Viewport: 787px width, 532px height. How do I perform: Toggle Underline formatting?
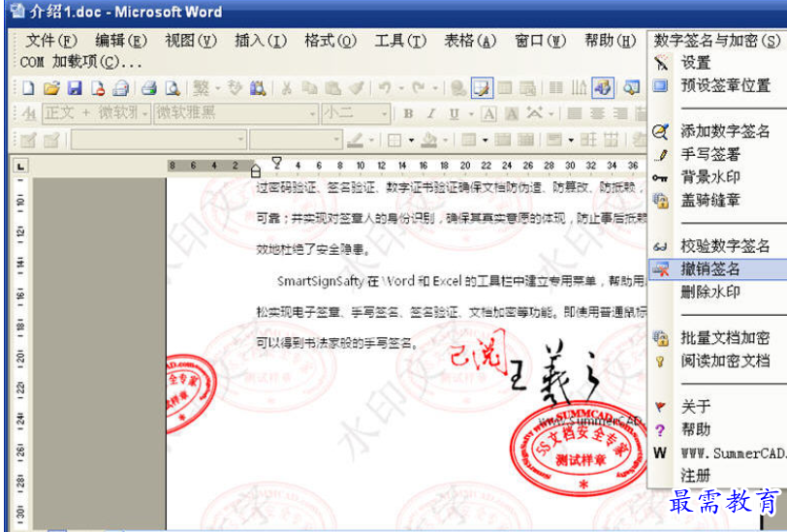(x=454, y=114)
